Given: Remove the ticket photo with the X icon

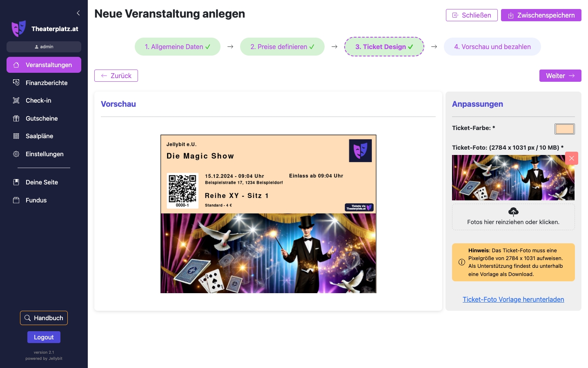Looking at the screenshot, I should [x=571, y=158].
